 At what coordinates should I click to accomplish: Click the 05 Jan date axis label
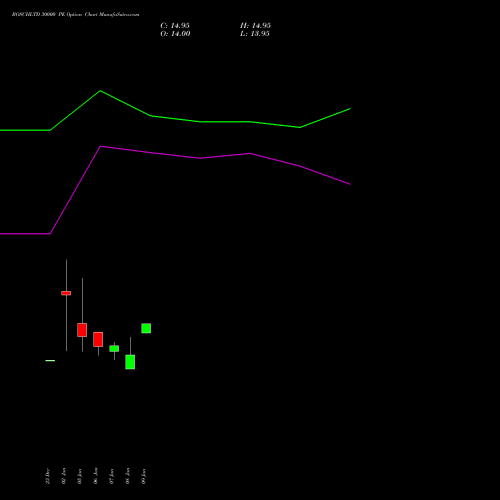[x=80, y=476]
